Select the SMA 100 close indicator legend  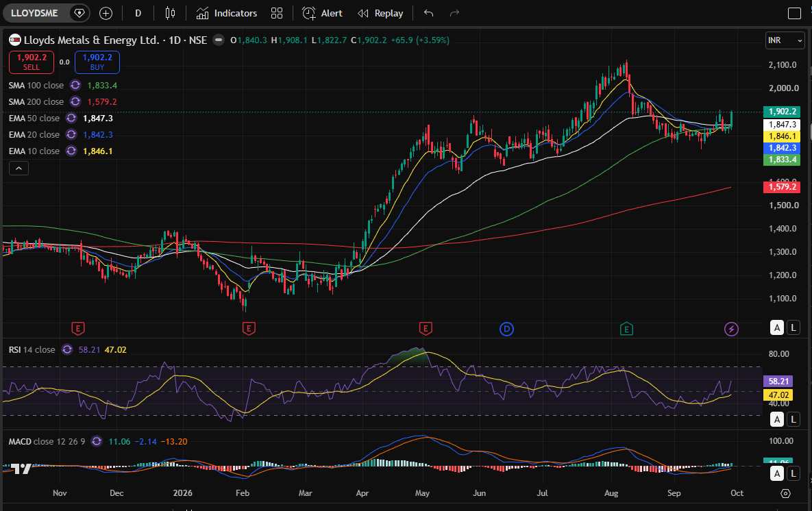[x=36, y=86]
